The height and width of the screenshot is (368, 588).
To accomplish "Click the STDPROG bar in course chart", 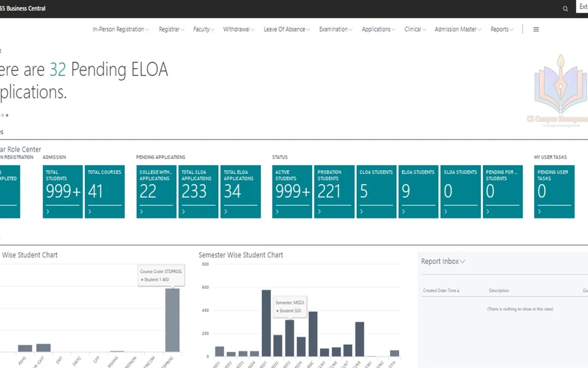I will (172, 320).
